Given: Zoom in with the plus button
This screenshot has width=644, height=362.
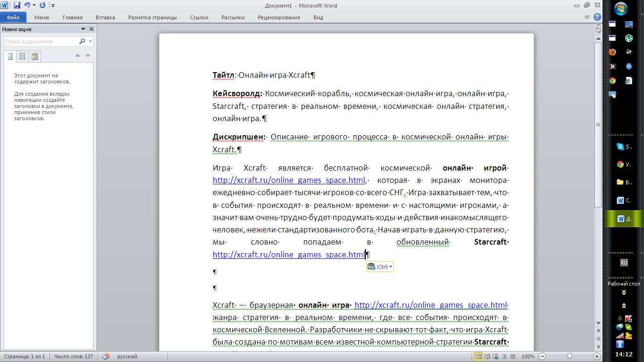Looking at the screenshot, I should 597,356.
